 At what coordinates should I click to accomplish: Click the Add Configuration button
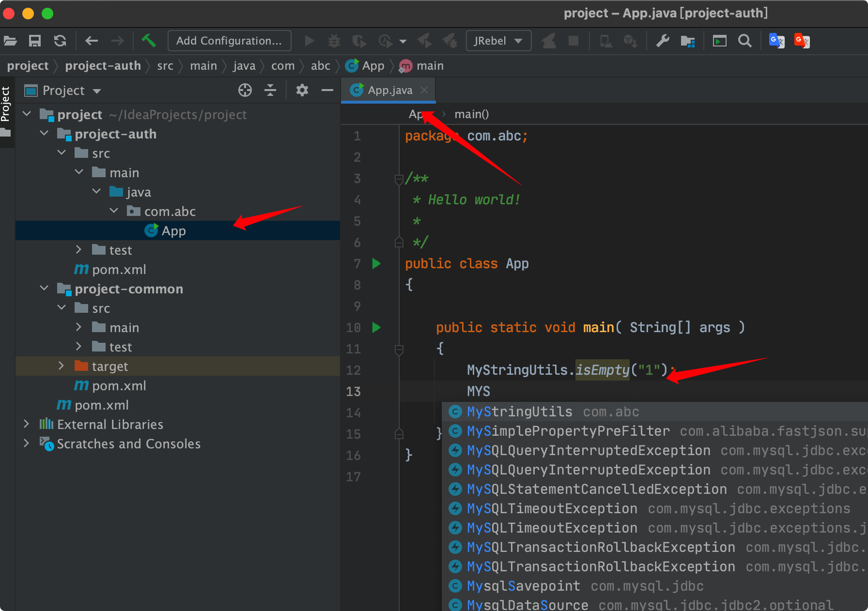coord(229,41)
